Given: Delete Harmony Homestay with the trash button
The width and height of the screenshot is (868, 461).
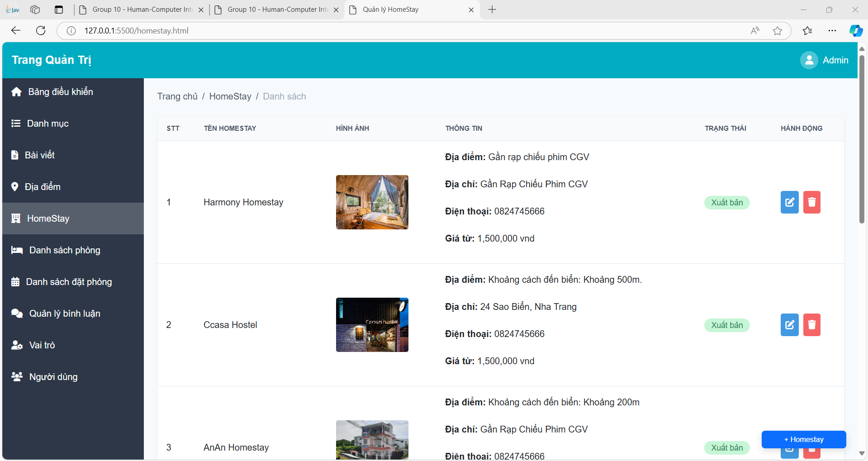Looking at the screenshot, I should 811,202.
